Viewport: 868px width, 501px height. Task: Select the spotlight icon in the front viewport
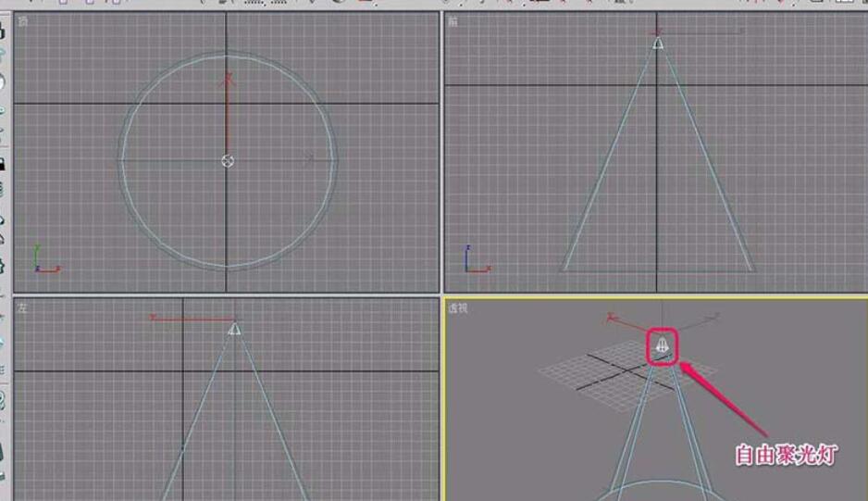[x=658, y=44]
